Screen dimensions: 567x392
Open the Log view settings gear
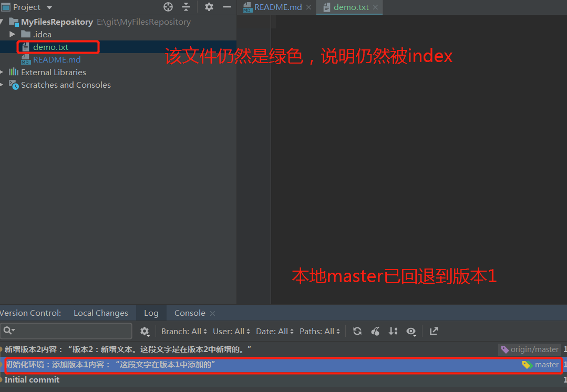click(145, 331)
